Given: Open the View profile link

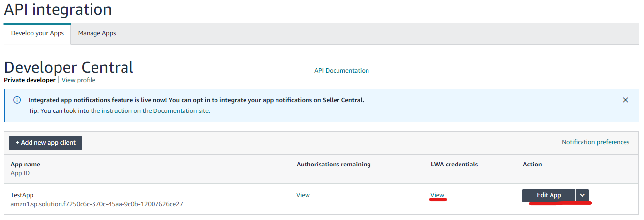Looking at the screenshot, I should coord(79,80).
